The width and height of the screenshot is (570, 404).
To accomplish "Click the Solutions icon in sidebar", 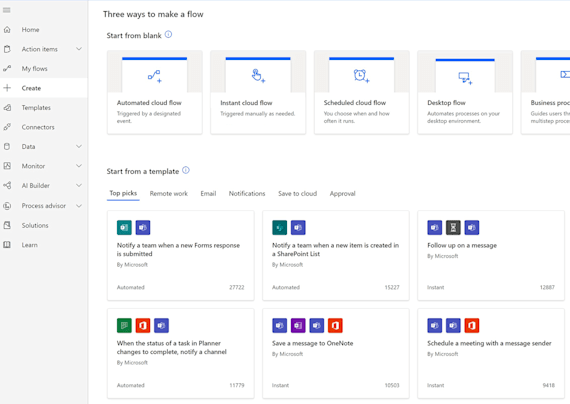I will pyautogui.click(x=7, y=225).
